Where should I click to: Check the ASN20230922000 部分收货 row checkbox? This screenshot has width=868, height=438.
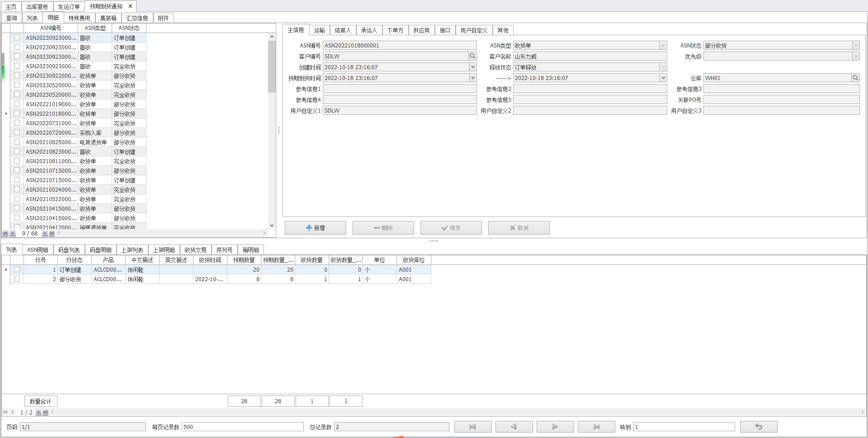coord(17,75)
